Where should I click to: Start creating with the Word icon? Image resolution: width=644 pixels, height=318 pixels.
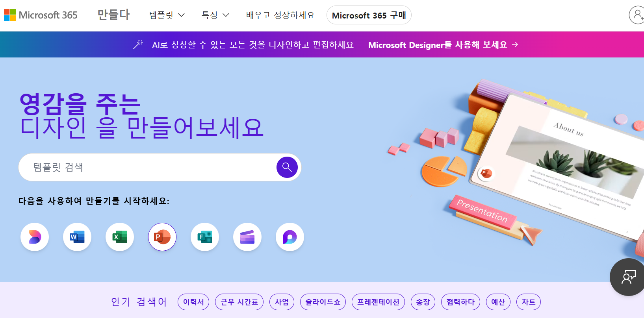click(77, 237)
